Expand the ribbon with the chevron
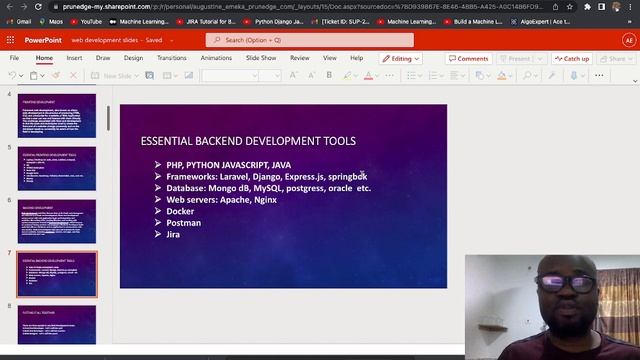 pyautogui.click(x=635, y=81)
